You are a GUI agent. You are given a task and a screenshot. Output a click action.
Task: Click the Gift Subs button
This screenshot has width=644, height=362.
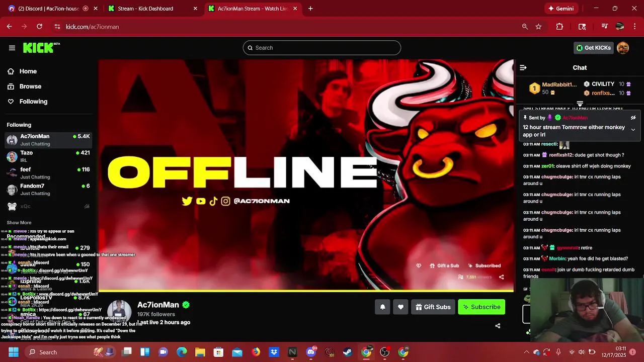(433, 307)
